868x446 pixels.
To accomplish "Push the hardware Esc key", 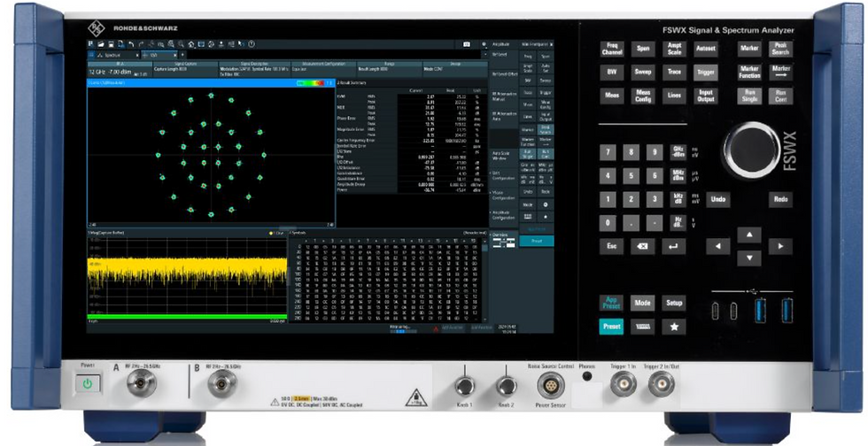I will point(612,246).
